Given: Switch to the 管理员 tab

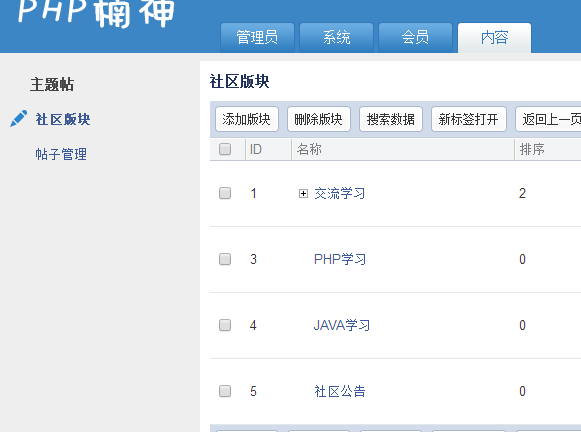Looking at the screenshot, I should [x=257, y=38].
